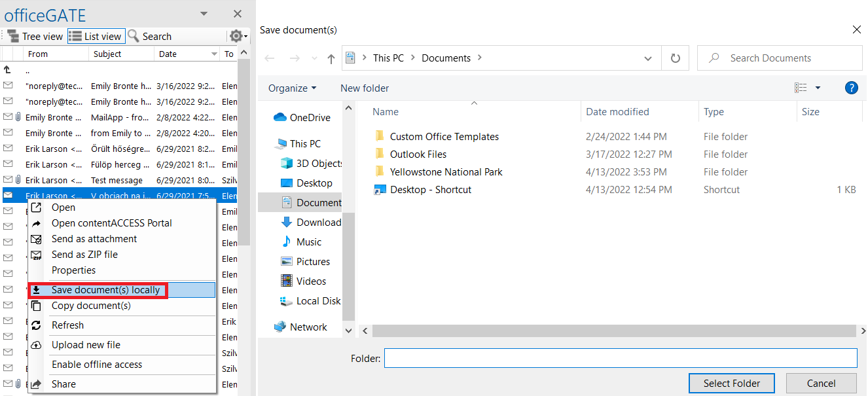868x396 pixels.
Task: Refresh the Documents folder listing
Action: (x=676, y=58)
